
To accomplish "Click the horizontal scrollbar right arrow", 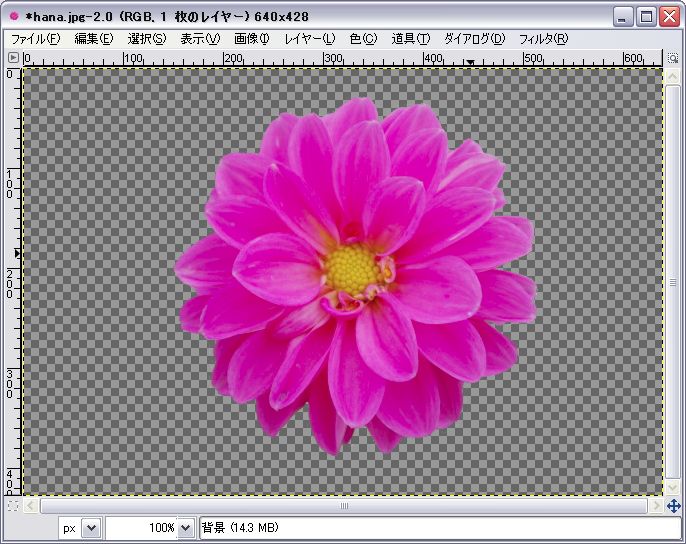I will (x=655, y=506).
